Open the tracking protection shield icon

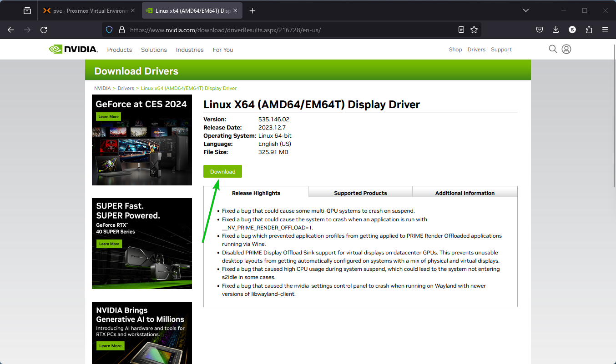[x=109, y=30]
